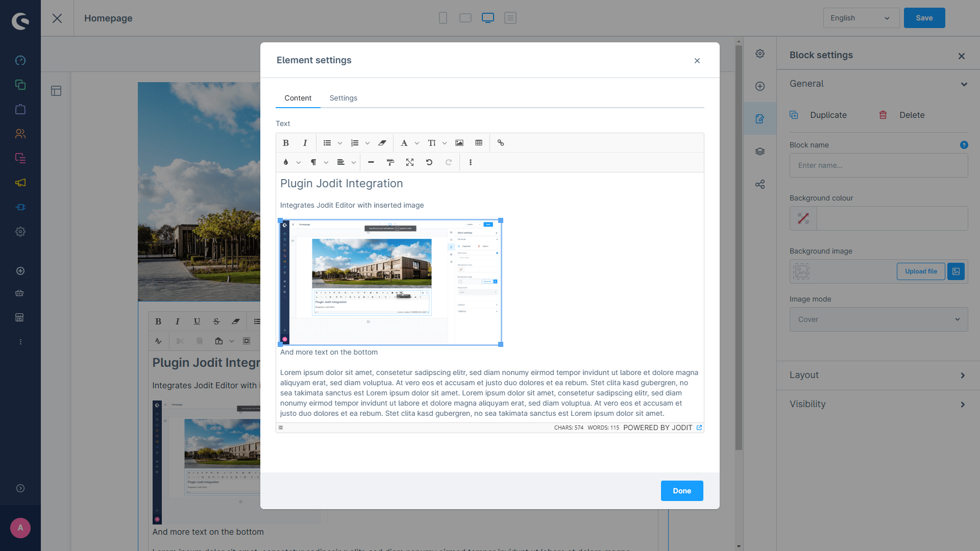
Task: Click Upload file button
Action: coord(921,271)
